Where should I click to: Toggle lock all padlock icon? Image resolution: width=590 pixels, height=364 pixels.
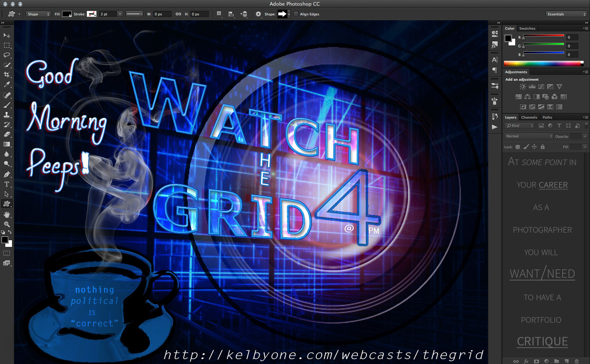(543, 147)
